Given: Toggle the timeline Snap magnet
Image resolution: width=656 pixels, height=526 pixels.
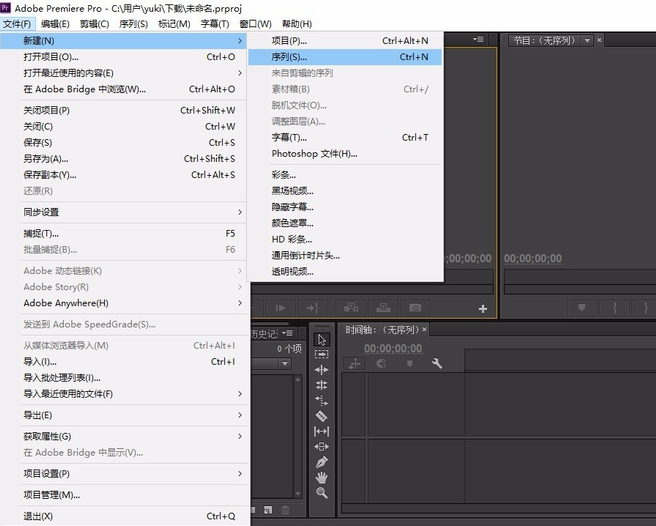Looking at the screenshot, I should 381,364.
